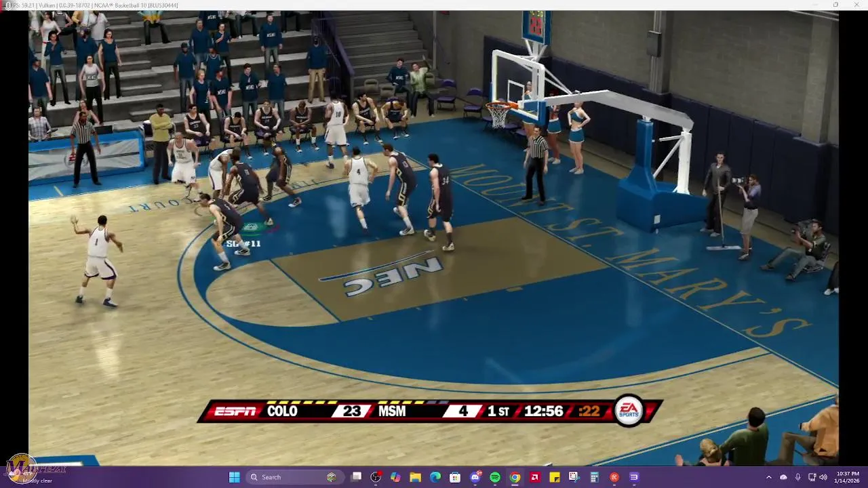
Task: Open Microsoft Store from the taskbar
Action: [455, 477]
